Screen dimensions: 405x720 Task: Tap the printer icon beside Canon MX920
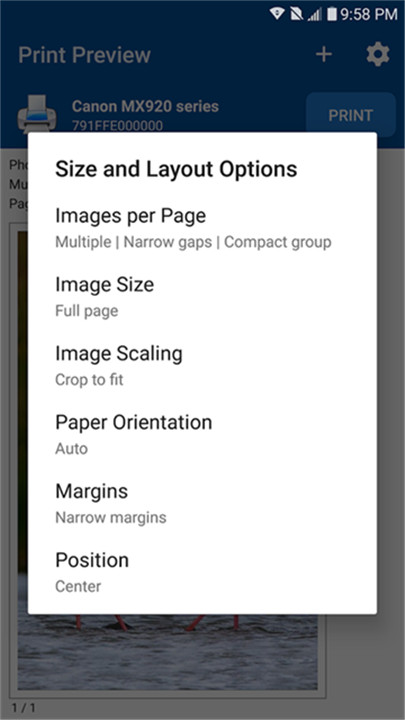pyautogui.click(x=37, y=113)
